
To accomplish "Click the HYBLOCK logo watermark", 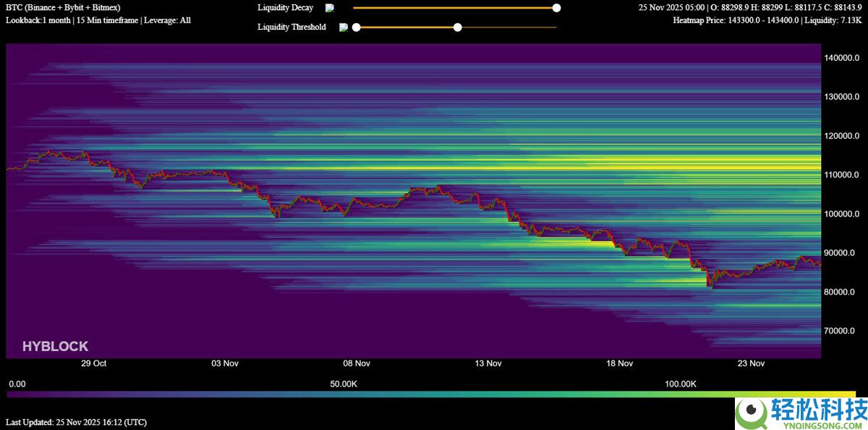I will pyautogui.click(x=55, y=347).
